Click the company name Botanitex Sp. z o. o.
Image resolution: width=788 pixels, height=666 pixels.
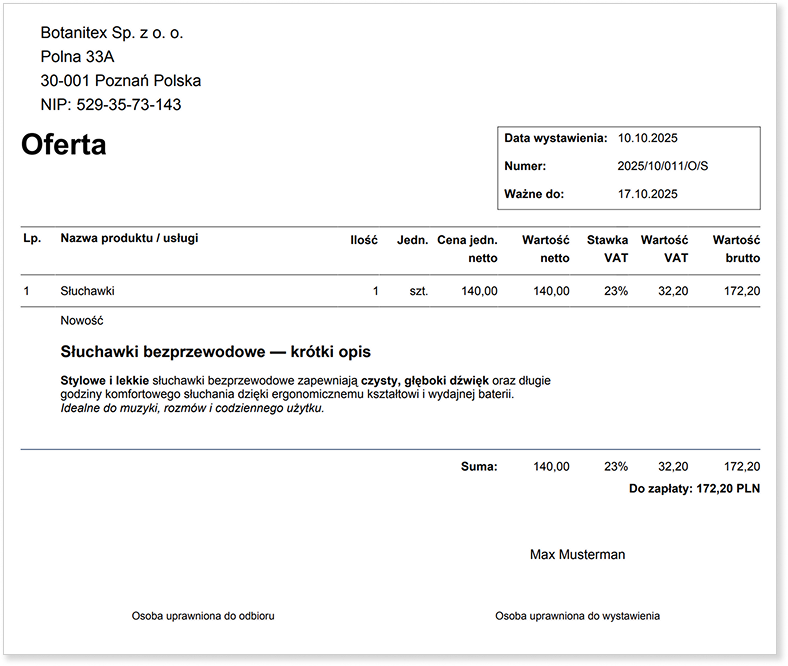[x=112, y=33]
